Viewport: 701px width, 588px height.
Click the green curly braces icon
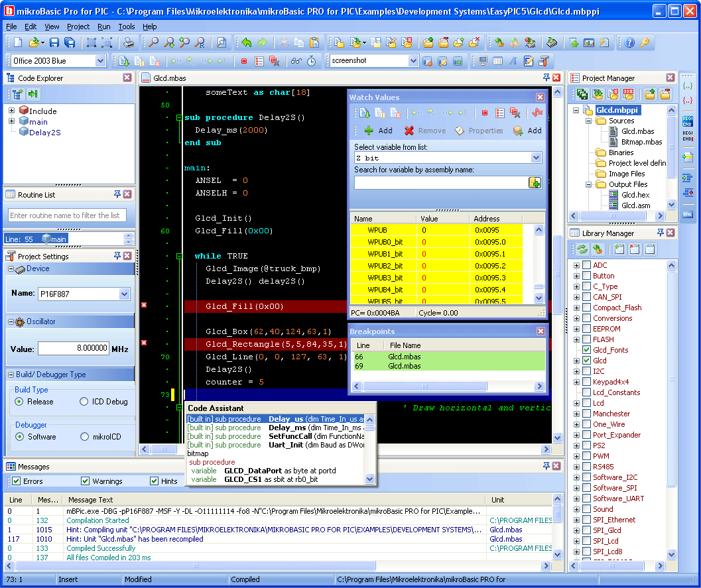688,86
